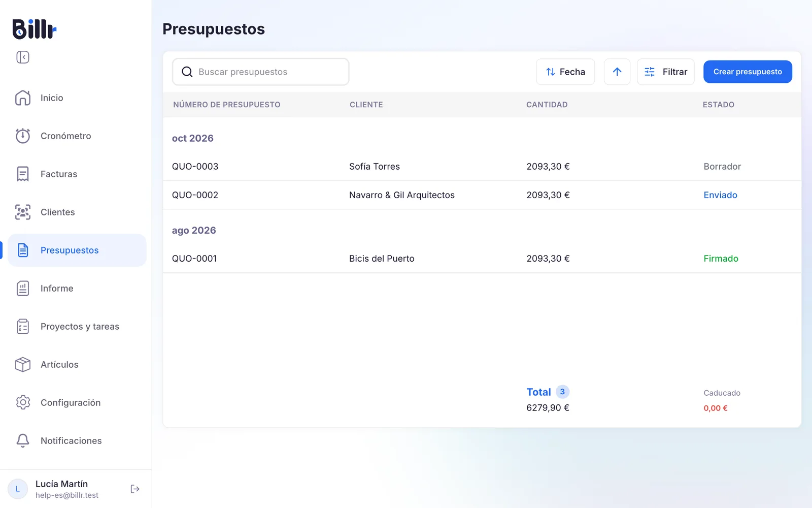Image resolution: width=812 pixels, height=508 pixels.
Task: Open the Cronómetro stopwatch icon
Action: tap(23, 136)
